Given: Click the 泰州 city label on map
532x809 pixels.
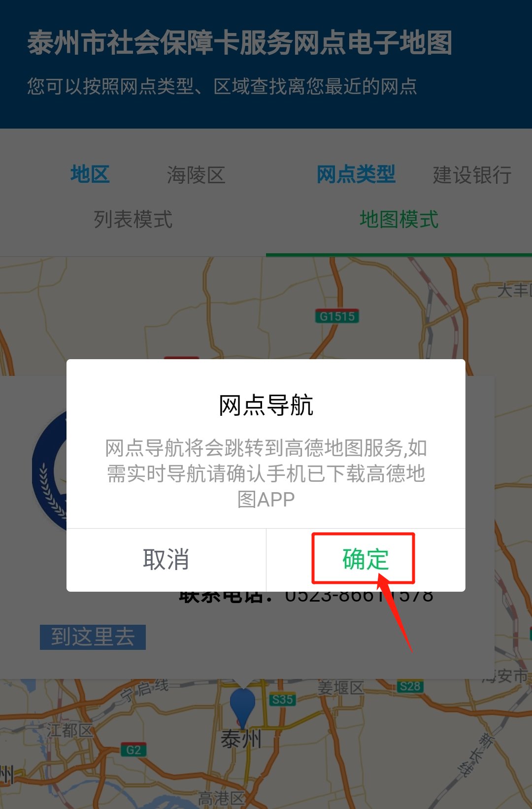Looking at the screenshot, I should coord(241,740).
